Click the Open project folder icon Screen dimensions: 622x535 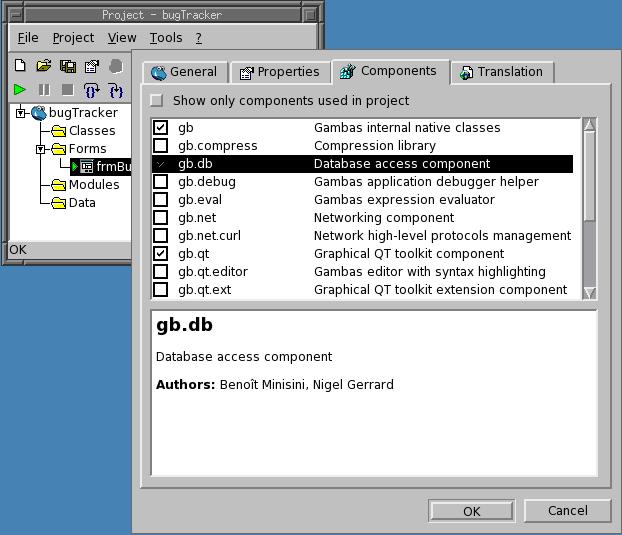click(44, 66)
